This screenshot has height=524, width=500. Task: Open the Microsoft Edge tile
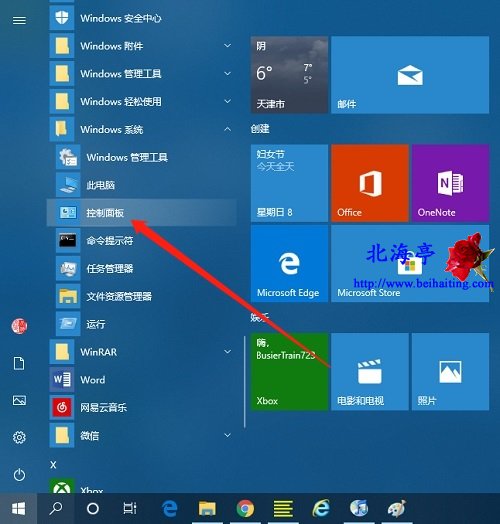click(289, 264)
